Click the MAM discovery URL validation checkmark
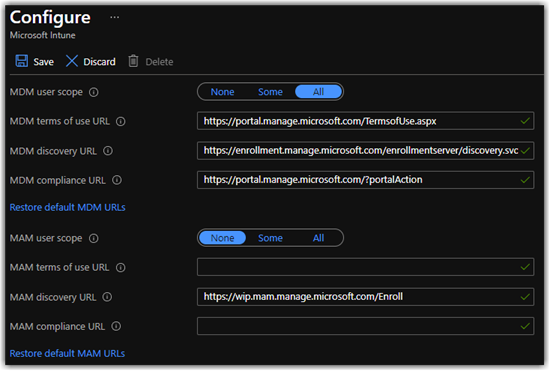The height and width of the screenshot is (371, 550). (525, 297)
